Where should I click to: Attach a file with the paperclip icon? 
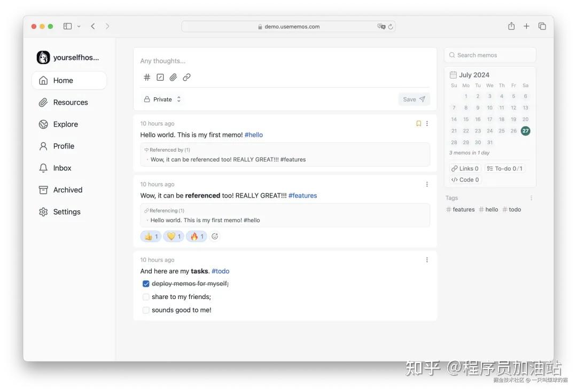tap(173, 77)
